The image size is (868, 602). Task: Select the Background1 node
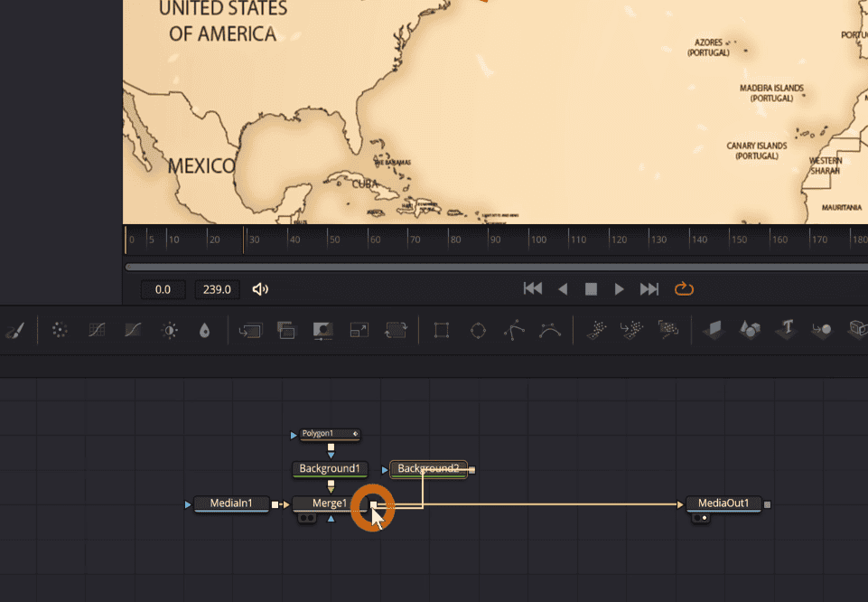330,468
